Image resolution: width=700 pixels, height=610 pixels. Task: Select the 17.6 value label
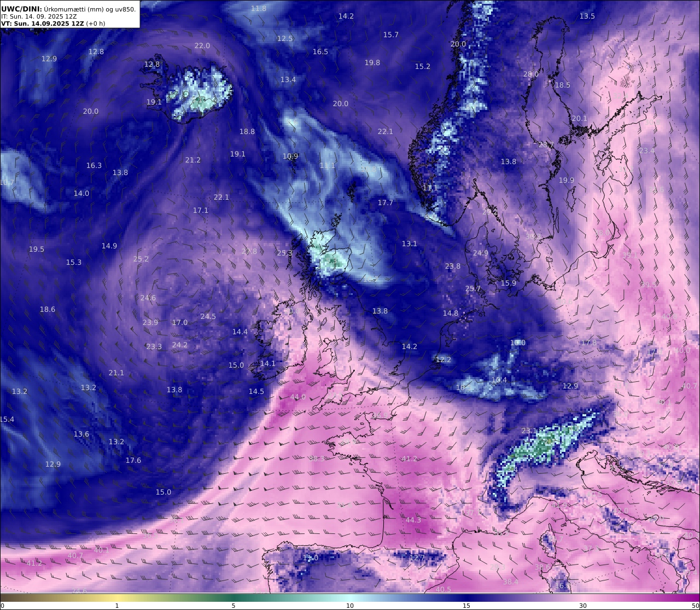tap(133, 460)
